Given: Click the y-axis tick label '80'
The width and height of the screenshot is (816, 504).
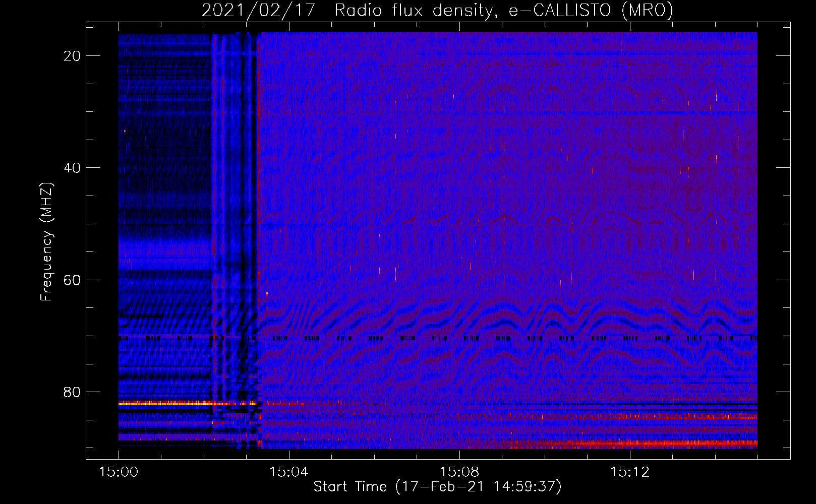Looking at the screenshot, I should [x=73, y=392].
